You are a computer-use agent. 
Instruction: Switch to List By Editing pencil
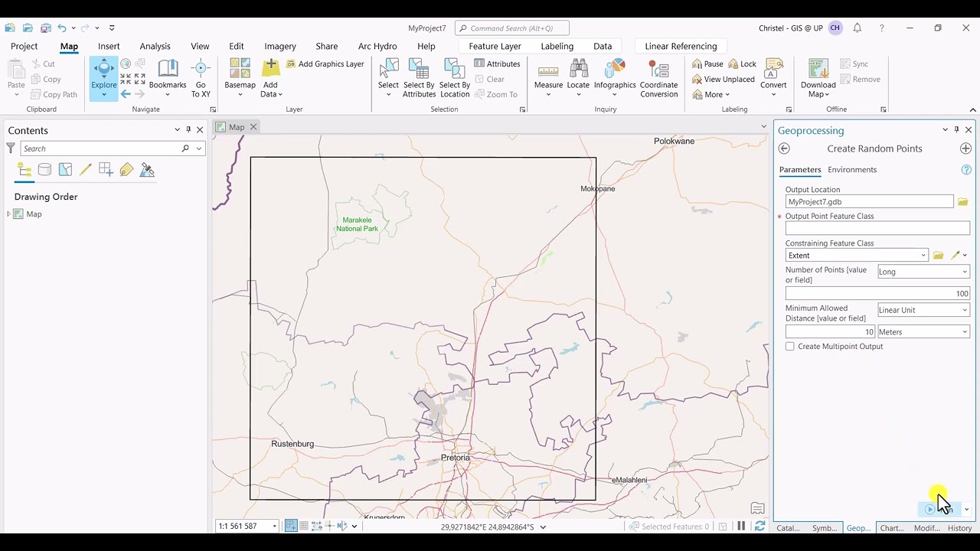click(x=86, y=170)
